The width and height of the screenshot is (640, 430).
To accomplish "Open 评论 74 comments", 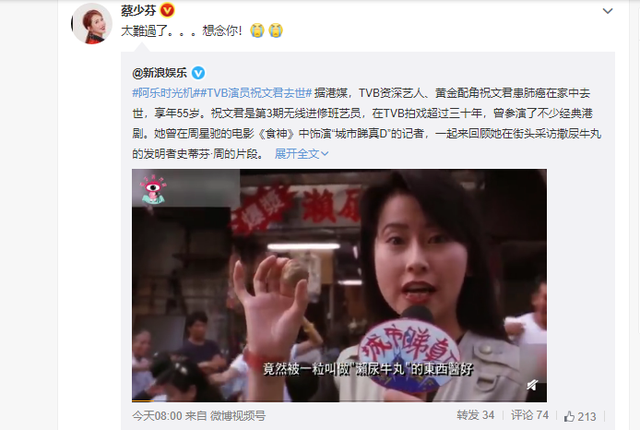I will (x=530, y=415).
